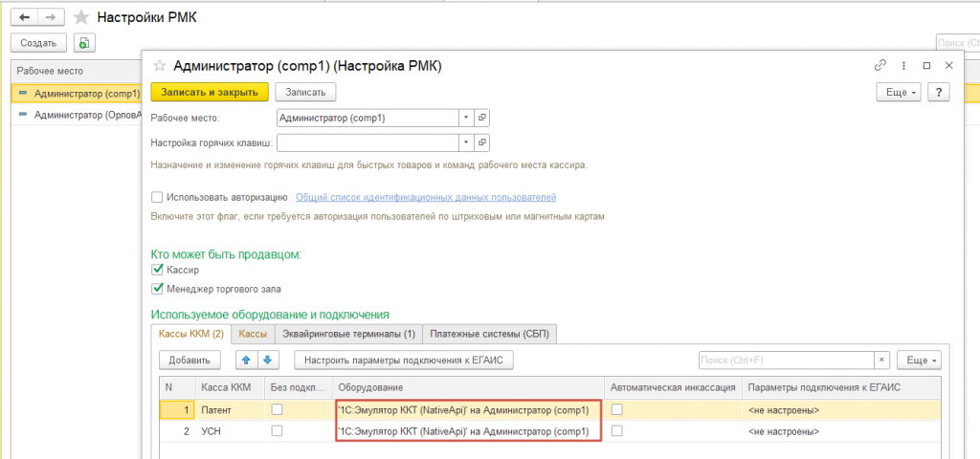The height and width of the screenshot is (459, 980).
Task: Close the Настройка РМК dialog
Action: 948,65
